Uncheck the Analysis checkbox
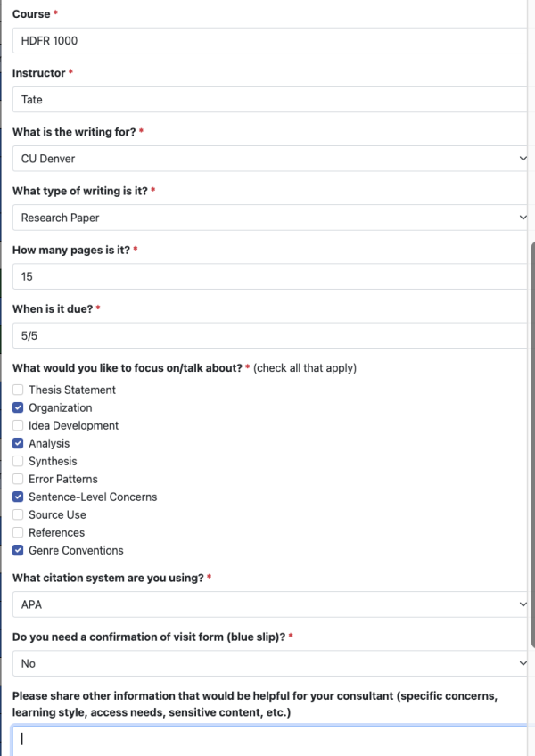Image resolution: width=535 pixels, height=756 pixels. 18,443
